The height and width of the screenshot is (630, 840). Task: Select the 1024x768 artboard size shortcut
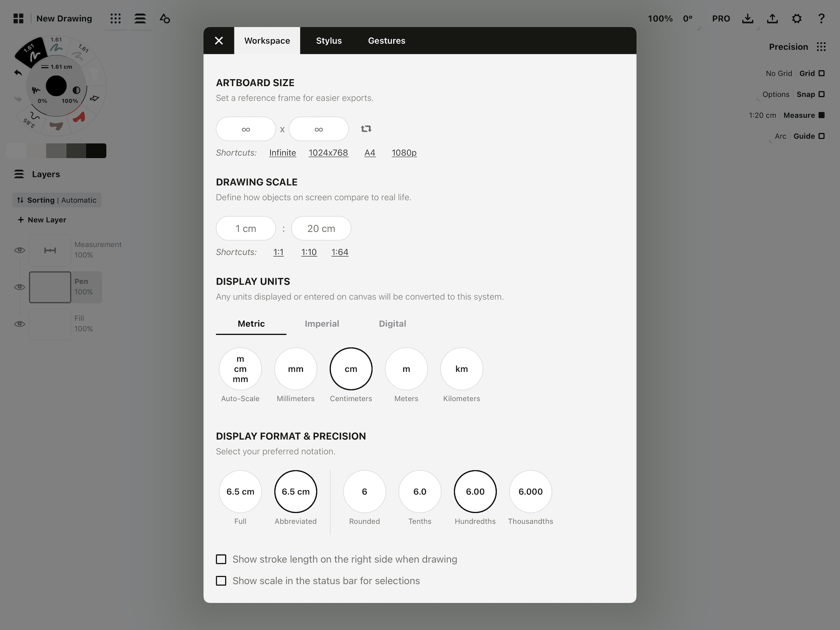pyautogui.click(x=328, y=152)
